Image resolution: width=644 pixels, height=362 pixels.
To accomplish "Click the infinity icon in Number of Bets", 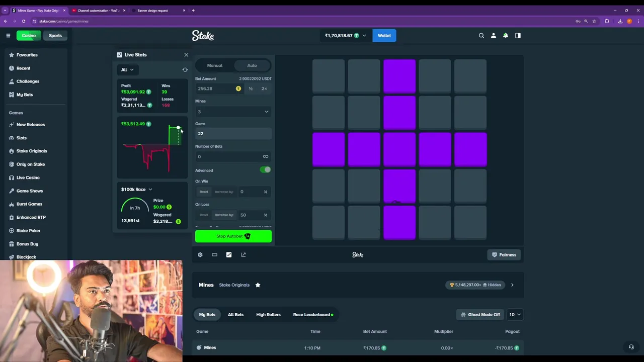I will (x=266, y=156).
